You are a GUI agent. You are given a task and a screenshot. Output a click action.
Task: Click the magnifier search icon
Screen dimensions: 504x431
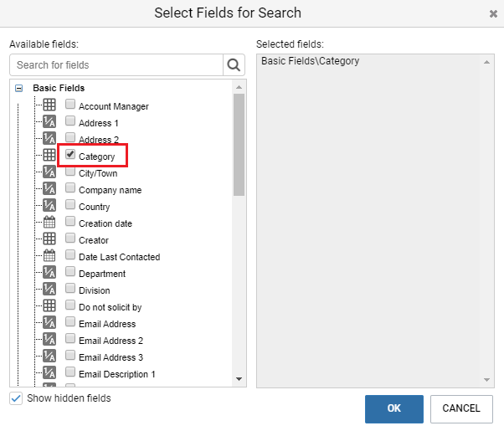tap(234, 65)
